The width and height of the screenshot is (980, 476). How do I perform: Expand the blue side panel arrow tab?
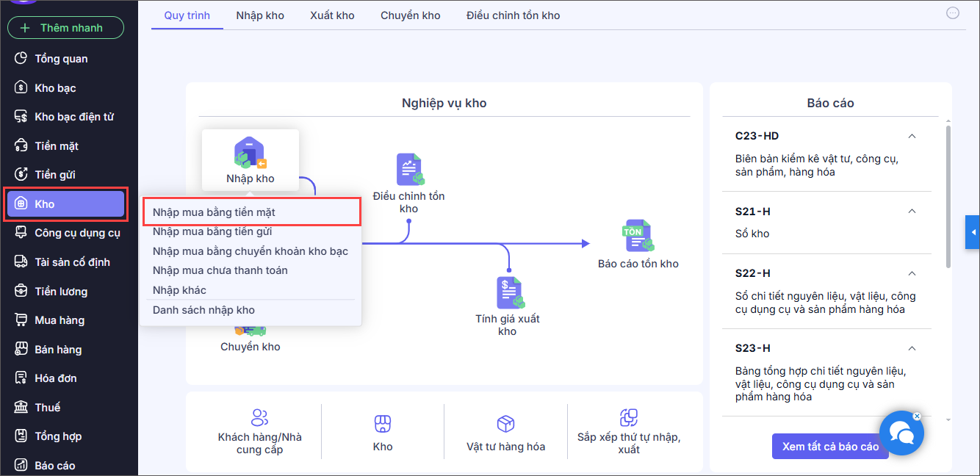pos(973,233)
